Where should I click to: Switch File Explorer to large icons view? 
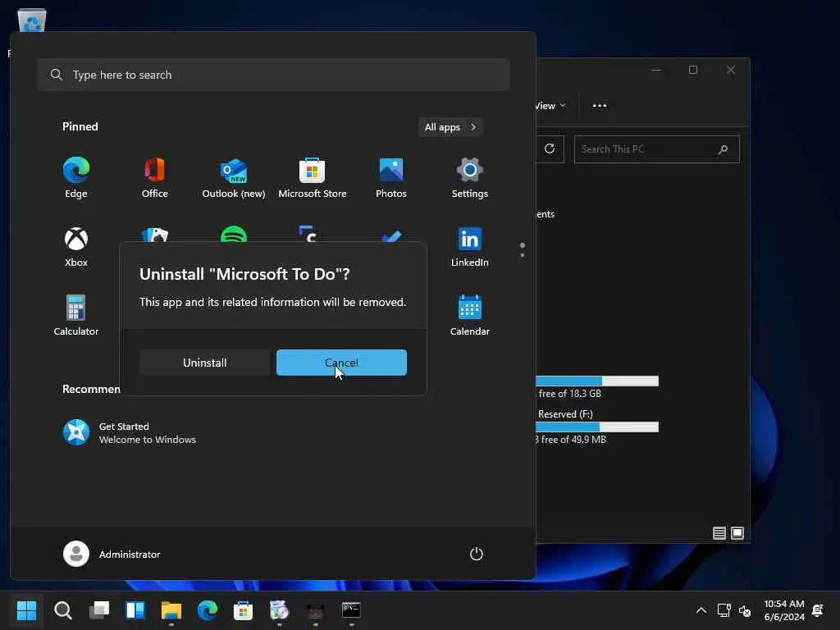[737, 533]
